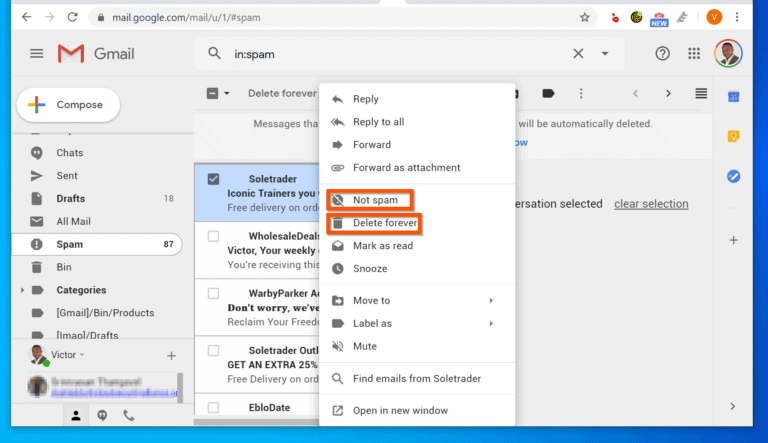Toggle the select-all checkbox in toolbar

click(x=212, y=93)
